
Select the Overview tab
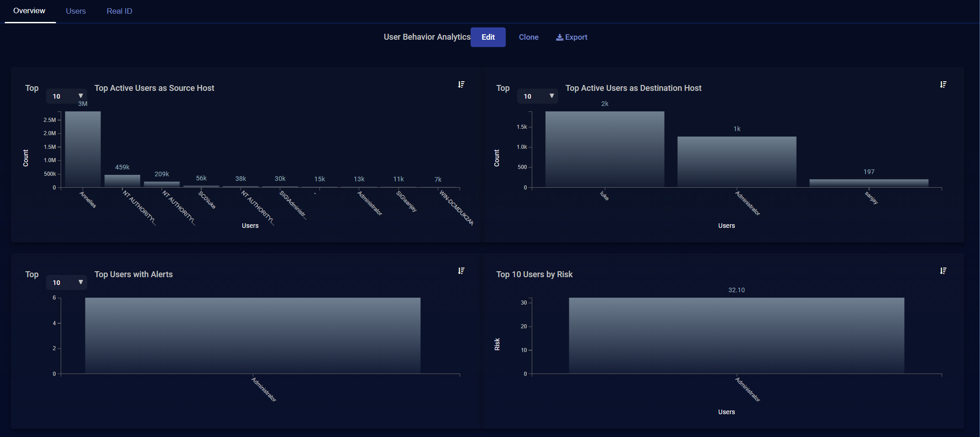point(29,11)
